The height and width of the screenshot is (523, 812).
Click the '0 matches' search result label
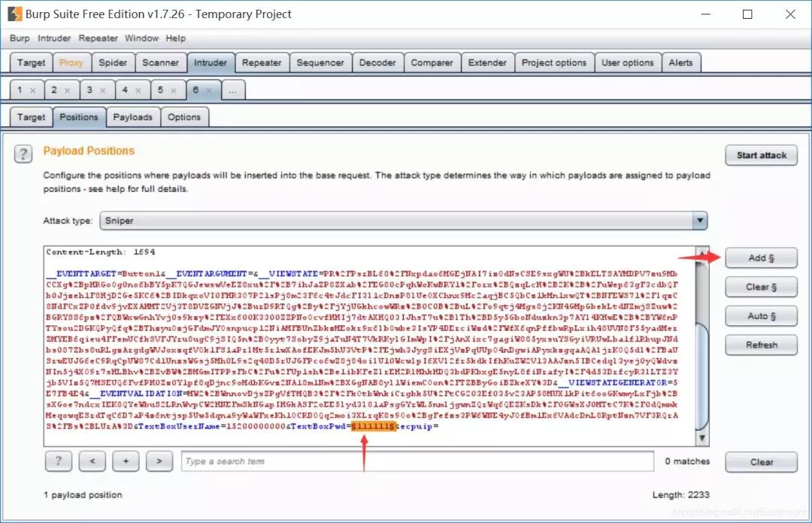[687, 461]
